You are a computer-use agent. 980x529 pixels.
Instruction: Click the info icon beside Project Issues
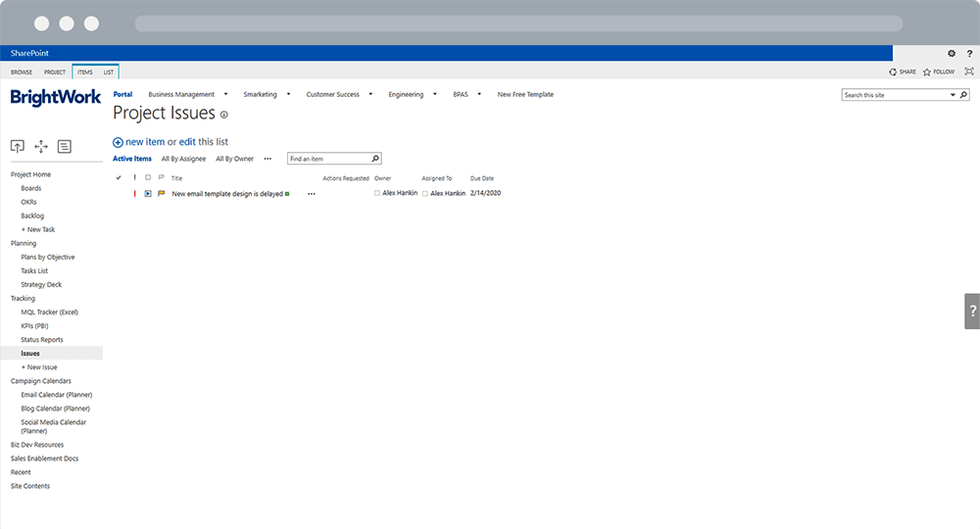tap(224, 115)
